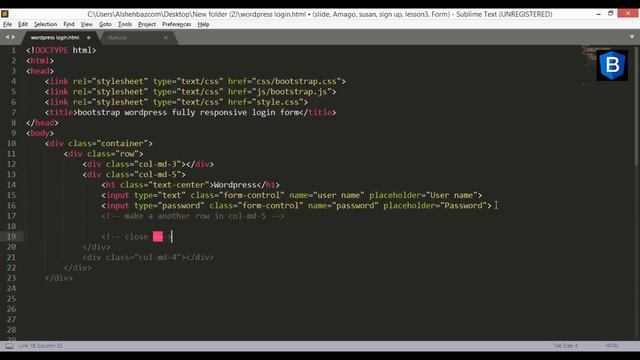This screenshot has width=640, height=360.
Task: Click the opening html tag on line 2
Action: point(40,61)
